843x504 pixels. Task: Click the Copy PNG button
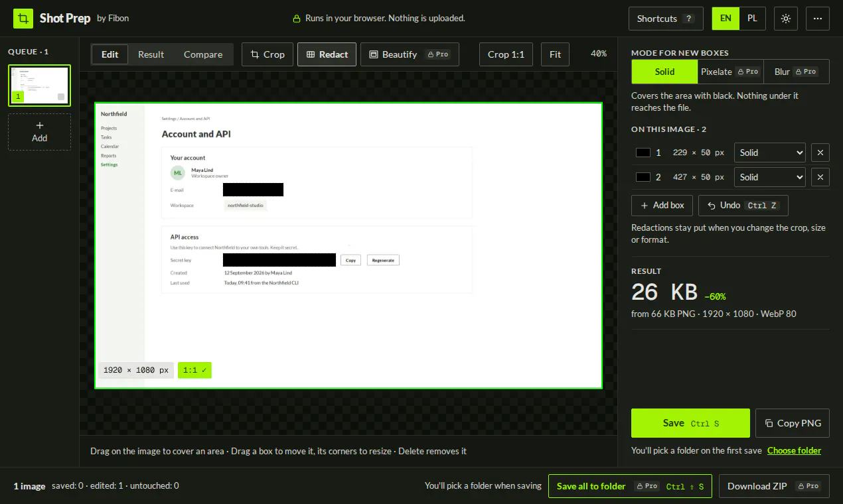[x=793, y=423]
